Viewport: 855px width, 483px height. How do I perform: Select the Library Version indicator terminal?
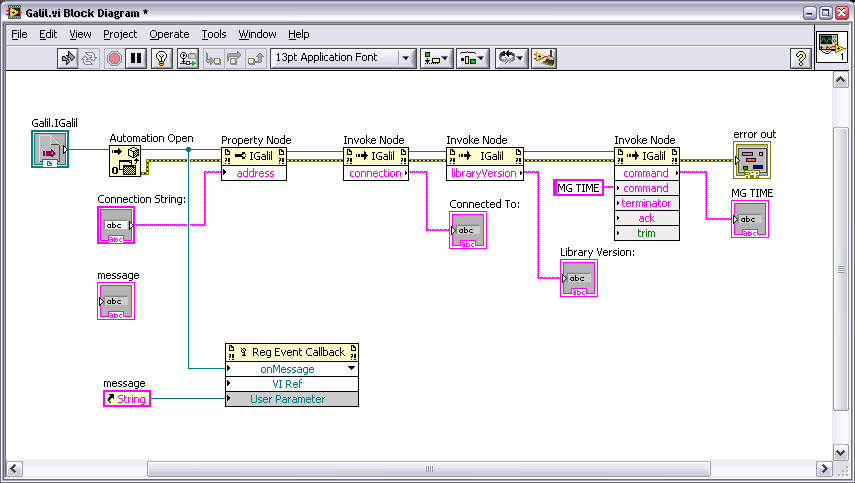pyautogui.click(x=579, y=278)
